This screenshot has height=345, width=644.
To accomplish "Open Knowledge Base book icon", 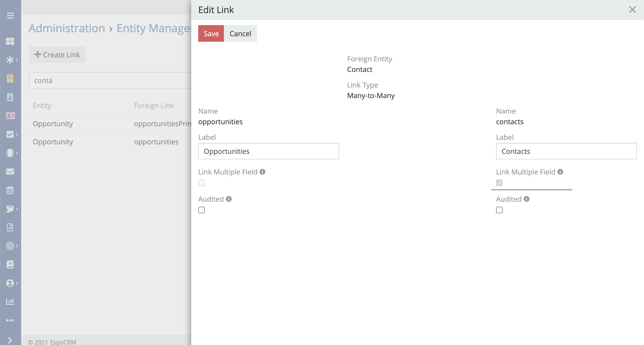I will [x=10, y=265].
